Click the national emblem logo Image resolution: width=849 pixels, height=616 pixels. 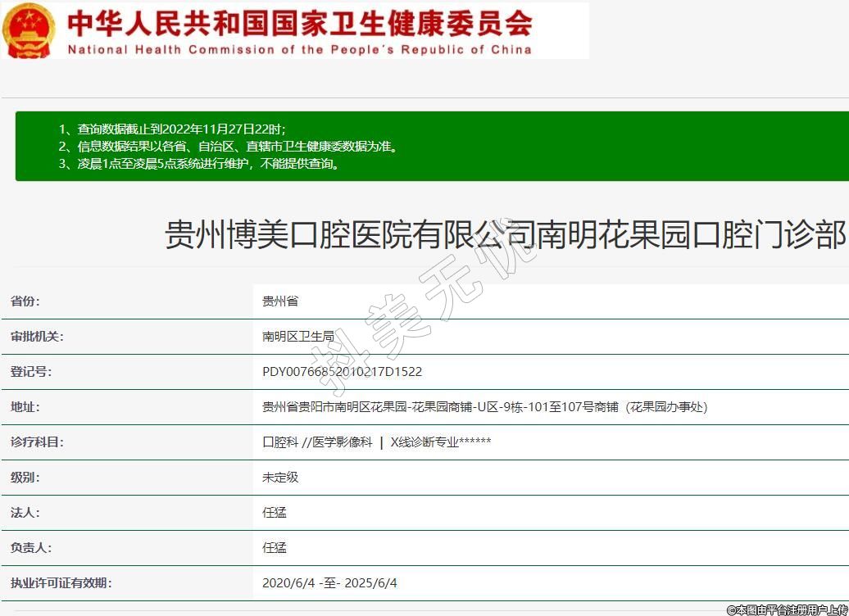[30, 30]
